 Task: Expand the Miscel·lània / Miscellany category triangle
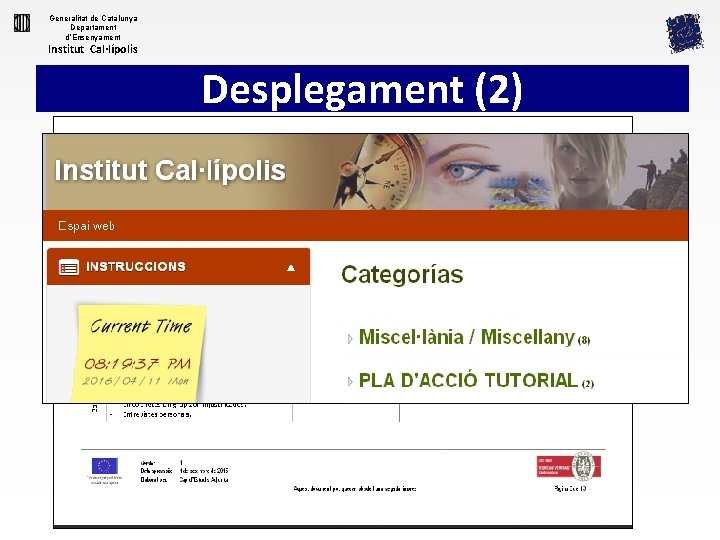(350, 339)
